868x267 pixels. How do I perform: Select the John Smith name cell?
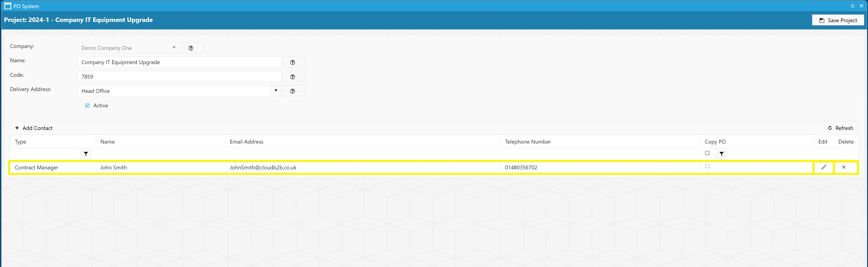click(x=160, y=167)
